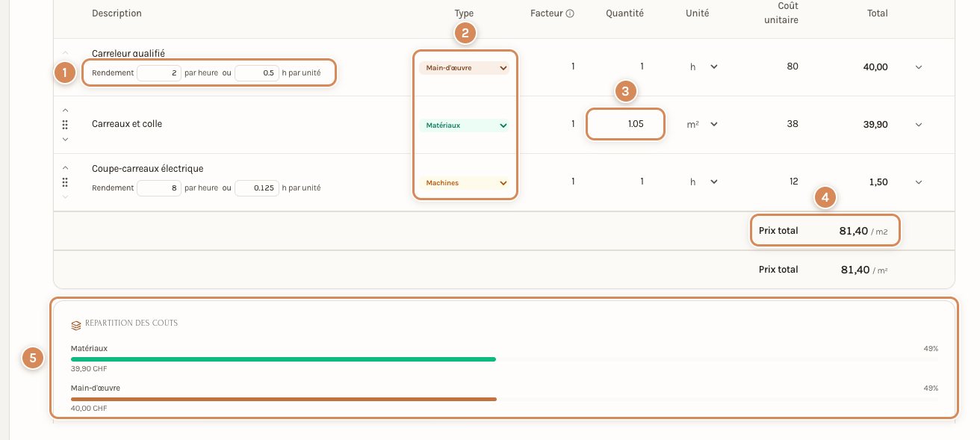
Task: Select the Coupe-carreaux électrique description
Action: [x=148, y=169]
